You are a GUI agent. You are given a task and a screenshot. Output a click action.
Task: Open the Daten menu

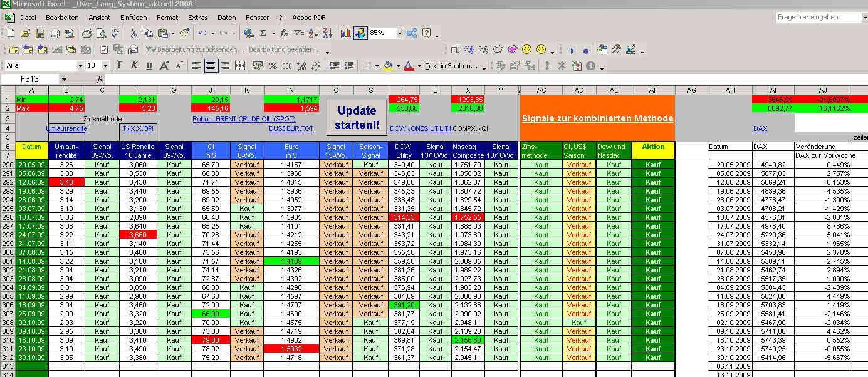click(x=227, y=18)
